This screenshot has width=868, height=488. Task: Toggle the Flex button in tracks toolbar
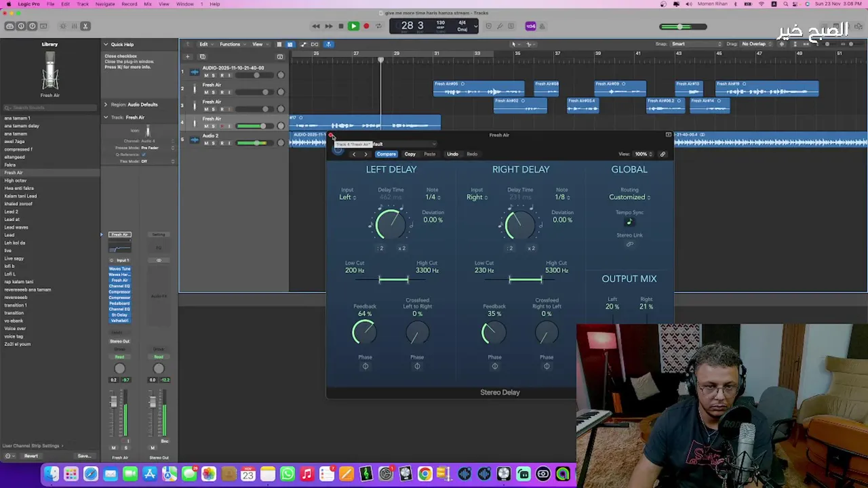point(315,44)
